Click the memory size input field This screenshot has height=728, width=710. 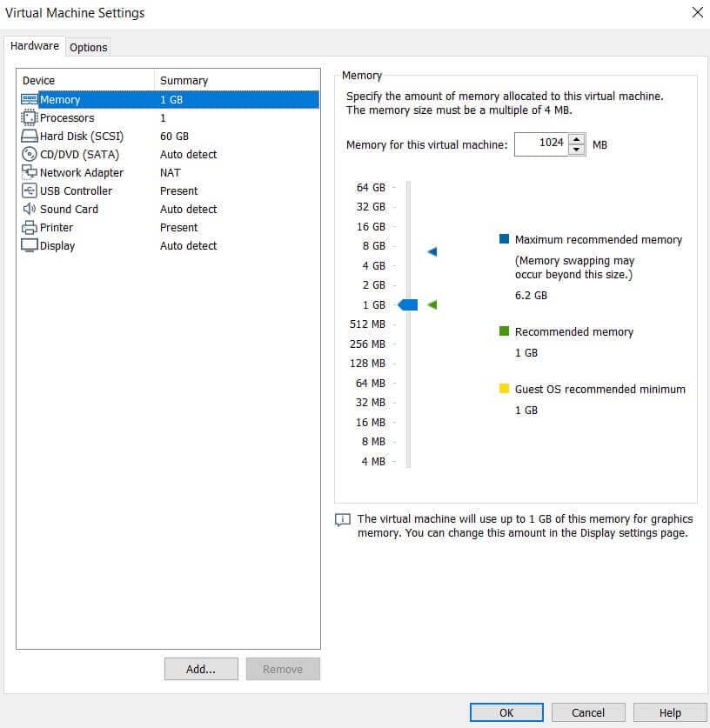click(541, 144)
